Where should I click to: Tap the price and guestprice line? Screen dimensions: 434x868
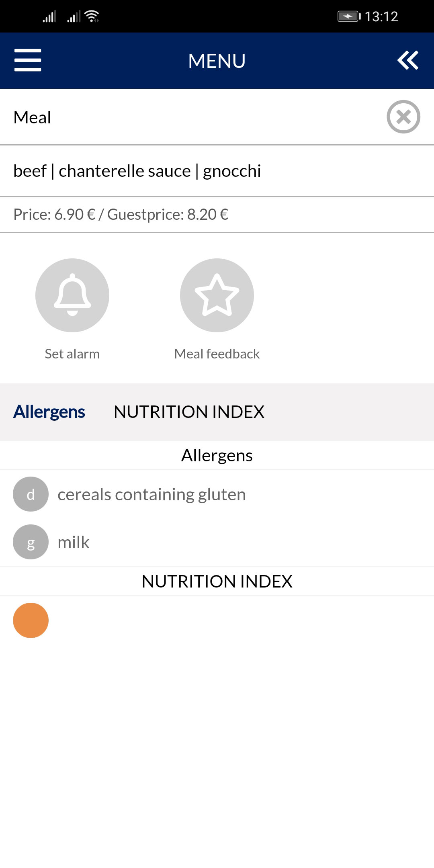pos(121,215)
